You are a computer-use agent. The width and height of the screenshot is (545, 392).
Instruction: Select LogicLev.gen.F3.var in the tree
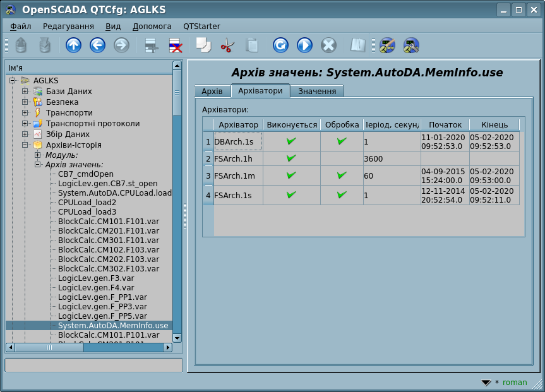(96, 278)
